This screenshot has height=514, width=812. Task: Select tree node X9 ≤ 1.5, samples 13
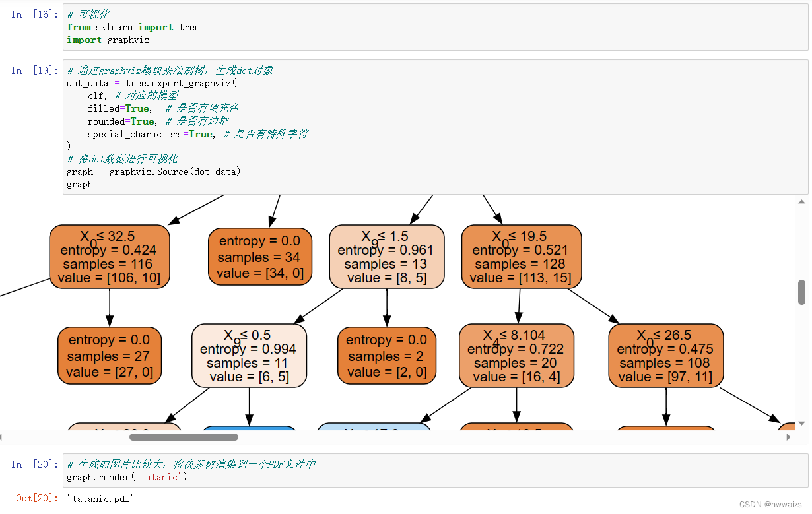(x=387, y=257)
